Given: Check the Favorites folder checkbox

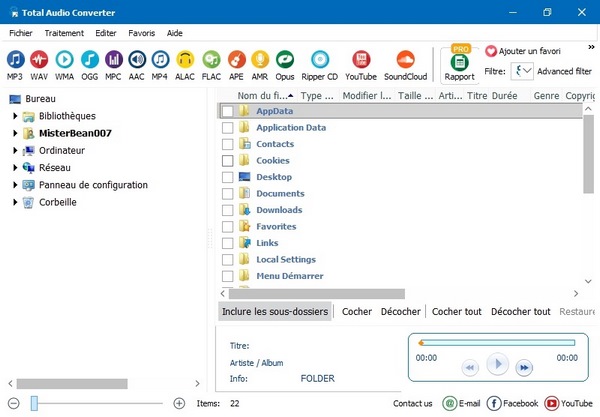Looking at the screenshot, I should [228, 226].
